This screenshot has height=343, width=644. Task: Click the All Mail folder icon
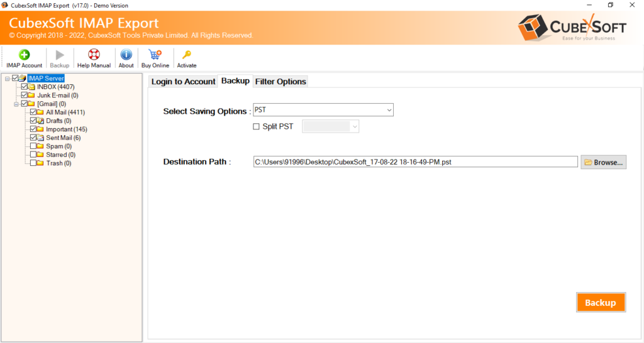pos(40,112)
